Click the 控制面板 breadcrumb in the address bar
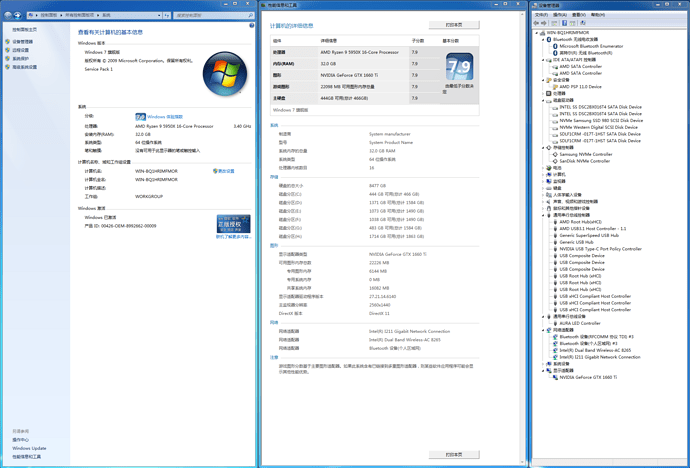 coord(49,15)
